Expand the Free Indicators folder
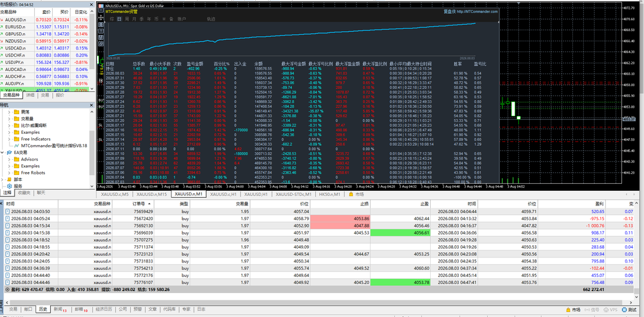Image resolution: width=644 pixels, height=317 pixels. pos(10,139)
